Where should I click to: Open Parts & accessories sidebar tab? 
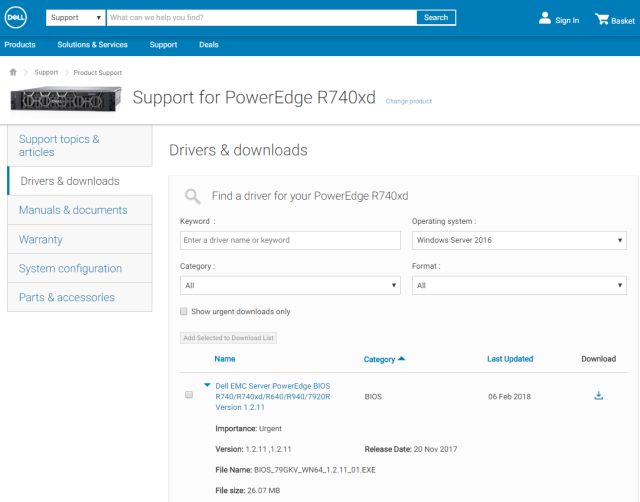click(80, 298)
